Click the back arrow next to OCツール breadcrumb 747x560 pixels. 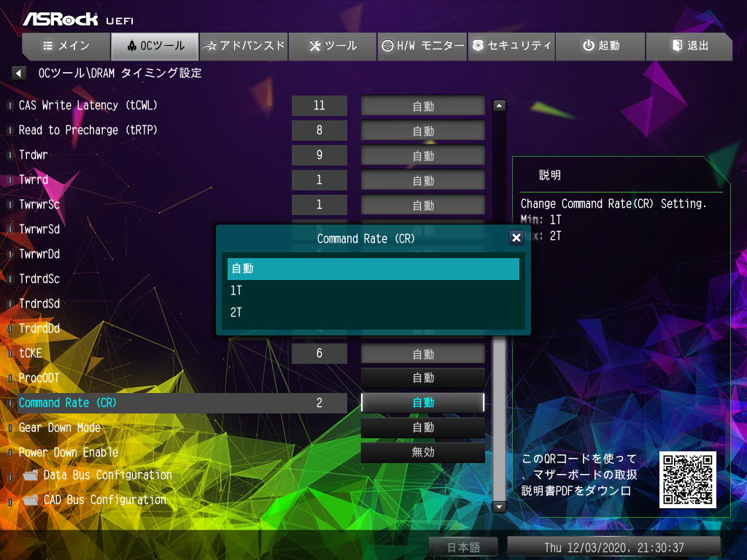18,74
